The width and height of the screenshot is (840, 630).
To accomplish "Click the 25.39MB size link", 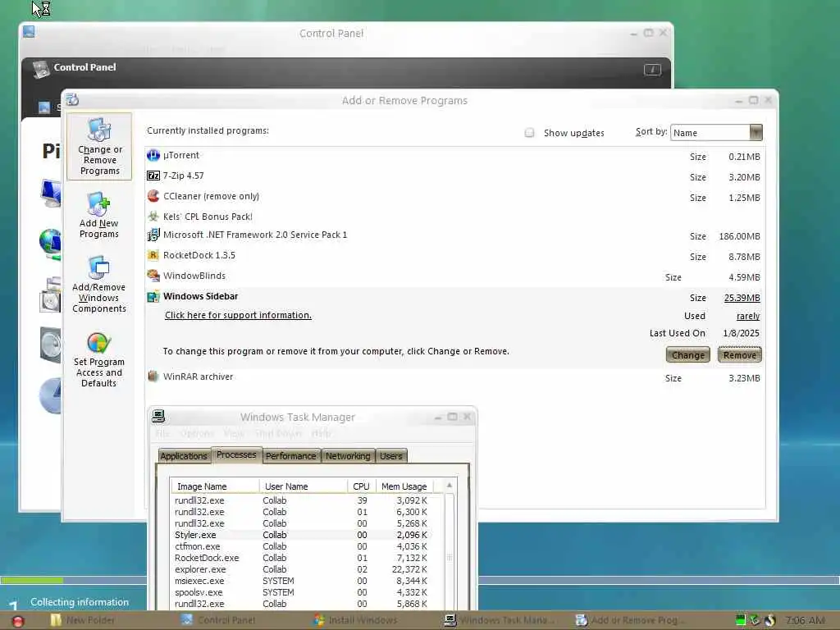I will (x=742, y=298).
